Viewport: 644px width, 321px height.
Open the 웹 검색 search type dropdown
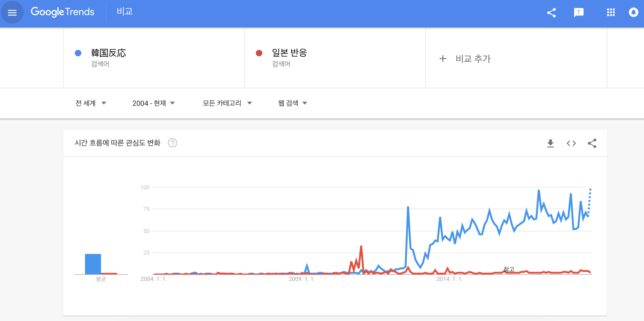pyautogui.click(x=292, y=103)
